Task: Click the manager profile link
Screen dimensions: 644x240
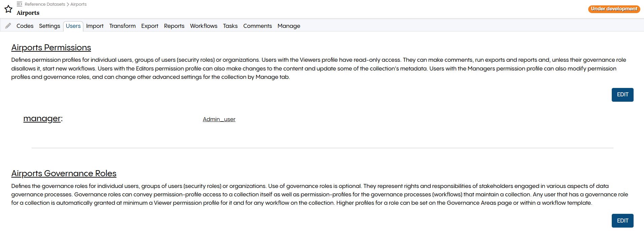Action: point(42,118)
